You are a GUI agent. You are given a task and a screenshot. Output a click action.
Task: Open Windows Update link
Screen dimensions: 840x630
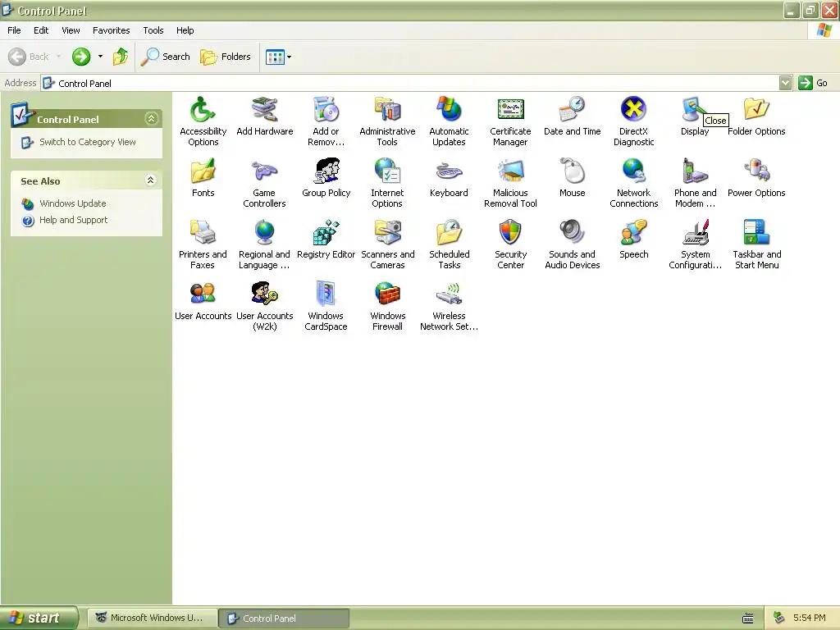[x=73, y=203]
